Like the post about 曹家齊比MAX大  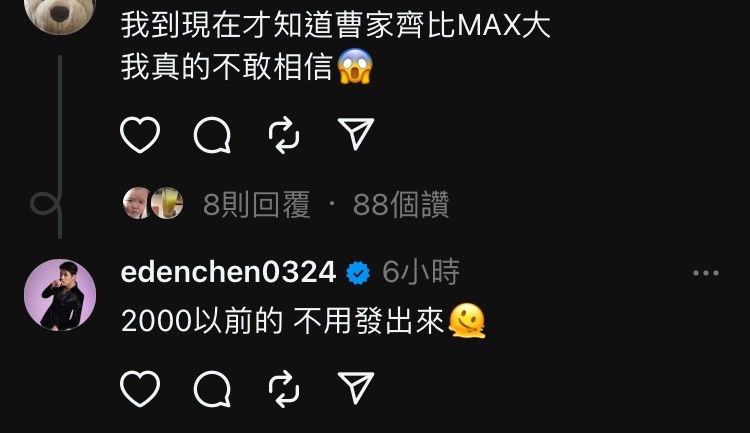pos(140,135)
